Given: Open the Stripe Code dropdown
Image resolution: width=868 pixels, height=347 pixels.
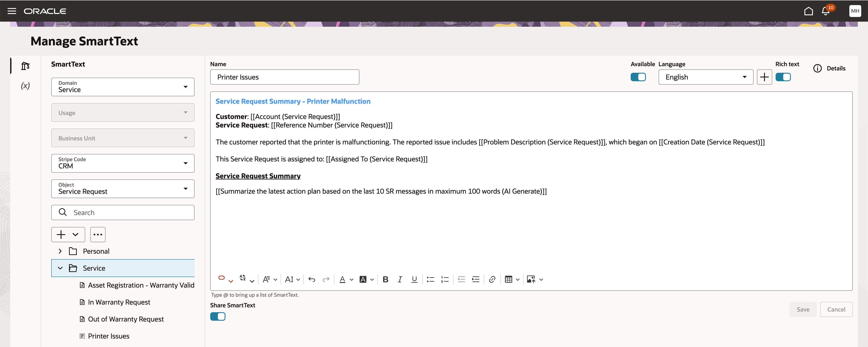Looking at the screenshot, I should point(123,163).
